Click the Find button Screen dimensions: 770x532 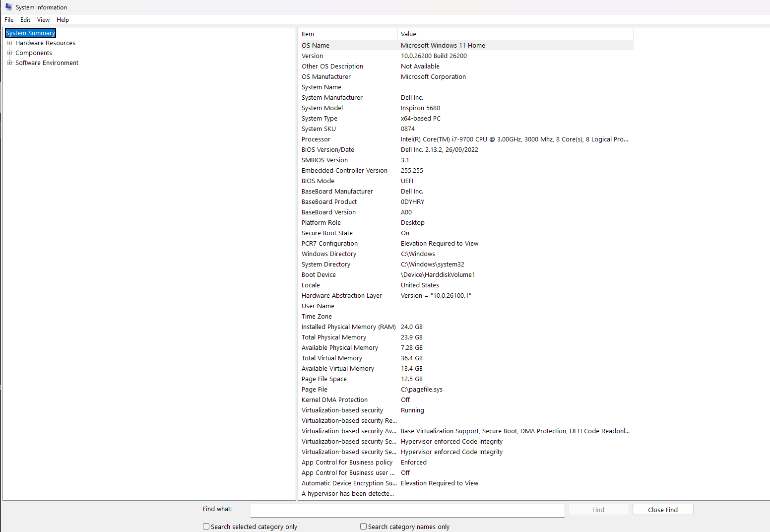[x=598, y=510]
